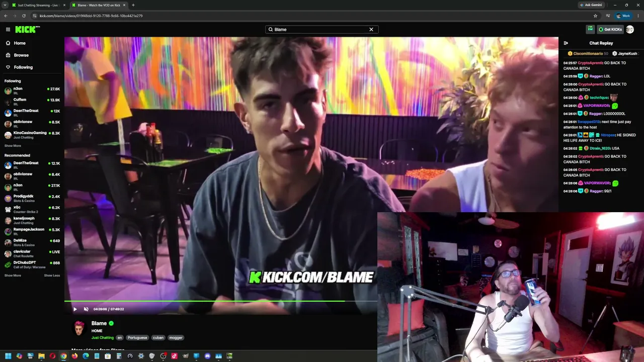
Task: Click the Ask Gemini button
Action: tap(591, 5)
